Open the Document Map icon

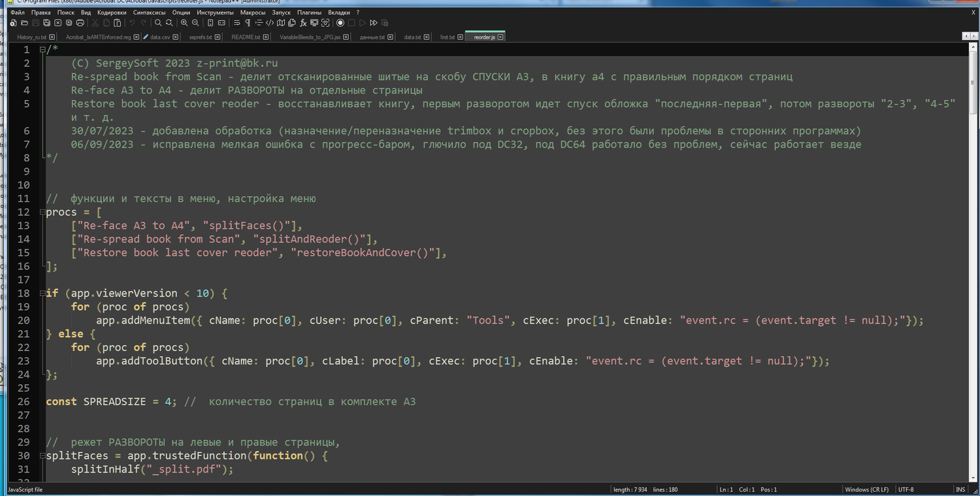click(x=281, y=23)
